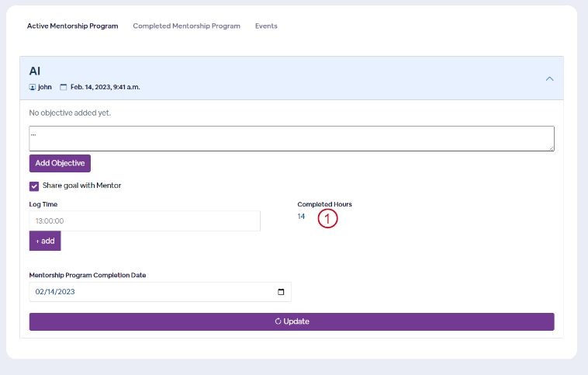Click the textarea resize handle corner
This screenshot has width=588, height=375.
click(x=552, y=148)
